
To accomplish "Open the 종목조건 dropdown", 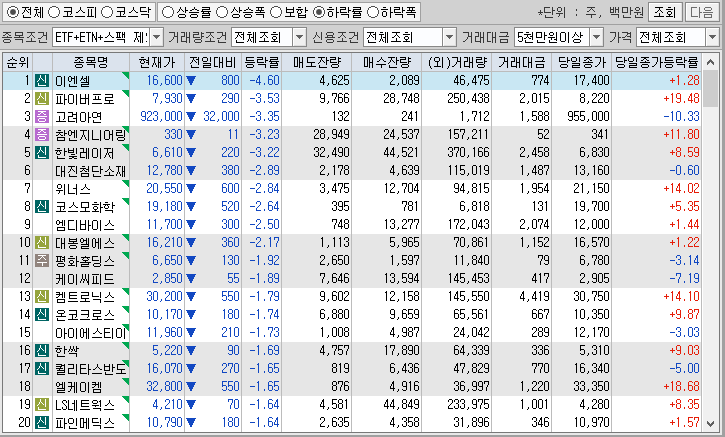I will click(157, 37).
